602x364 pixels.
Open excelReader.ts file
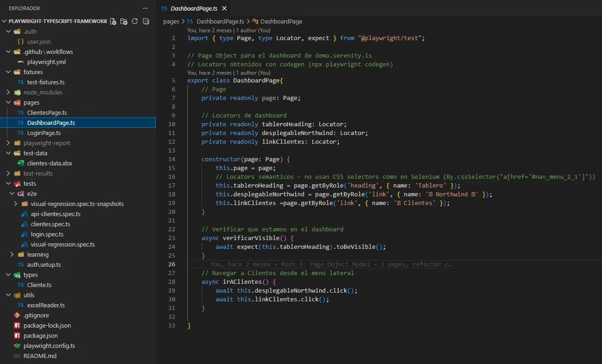[x=46, y=305]
